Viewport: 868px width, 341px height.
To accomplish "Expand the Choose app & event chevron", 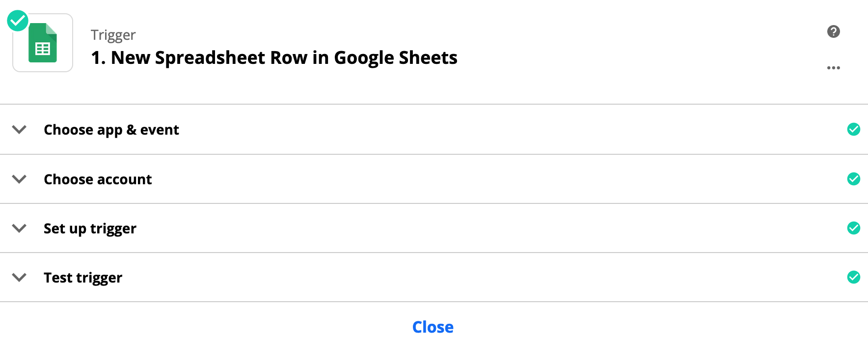I will [x=19, y=130].
